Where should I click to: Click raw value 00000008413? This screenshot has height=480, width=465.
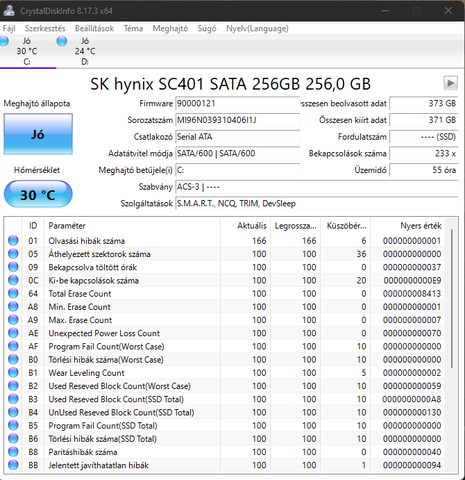coord(412,294)
